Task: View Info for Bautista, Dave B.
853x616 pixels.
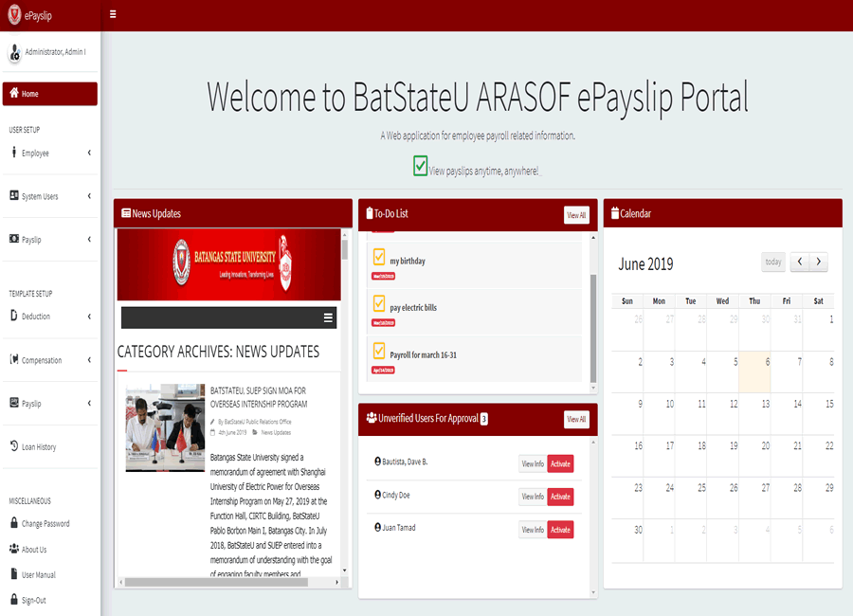Action: coord(533,463)
